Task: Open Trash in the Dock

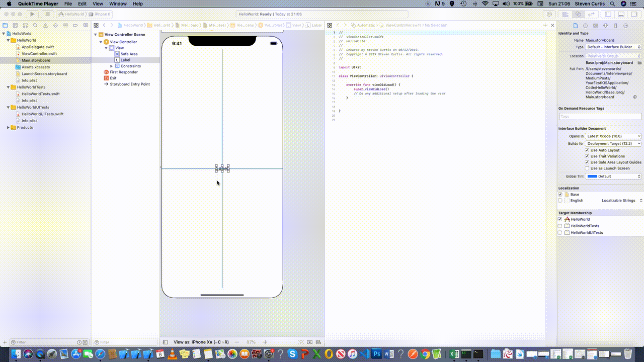Action: (x=628, y=354)
